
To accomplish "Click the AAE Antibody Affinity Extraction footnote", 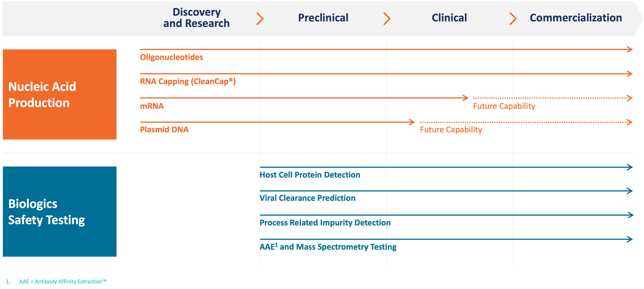I will pos(63,281).
